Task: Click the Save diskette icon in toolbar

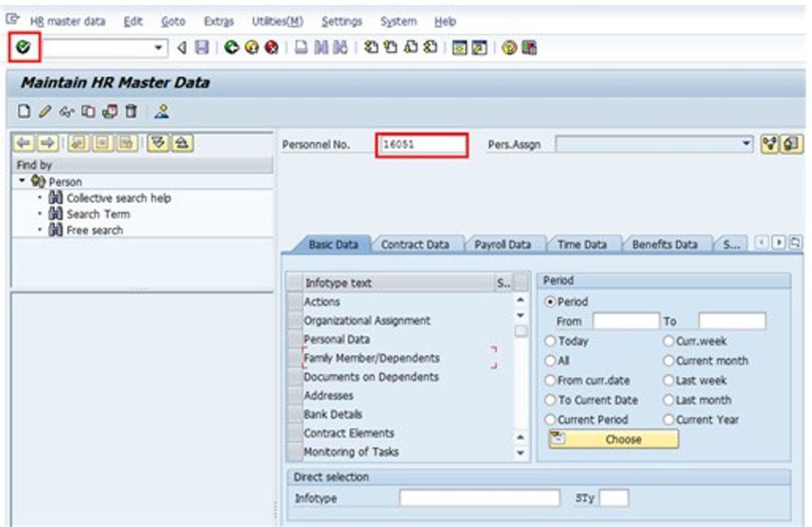Action: click(x=201, y=48)
